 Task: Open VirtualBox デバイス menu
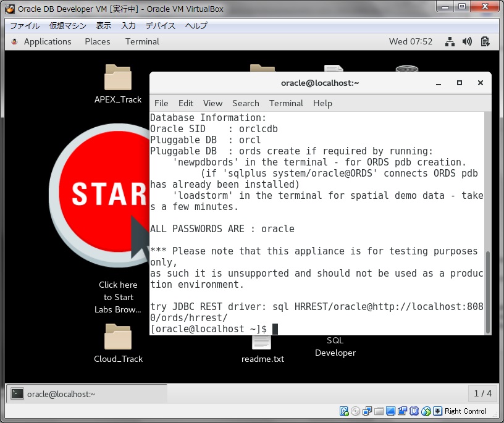pyautogui.click(x=161, y=25)
